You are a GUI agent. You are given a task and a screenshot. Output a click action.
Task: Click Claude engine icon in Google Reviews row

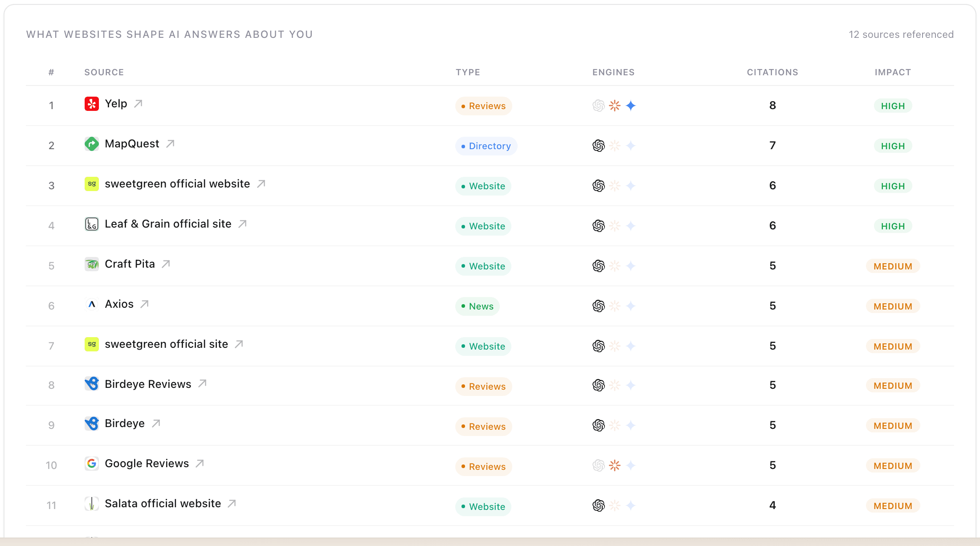tap(615, 465)
